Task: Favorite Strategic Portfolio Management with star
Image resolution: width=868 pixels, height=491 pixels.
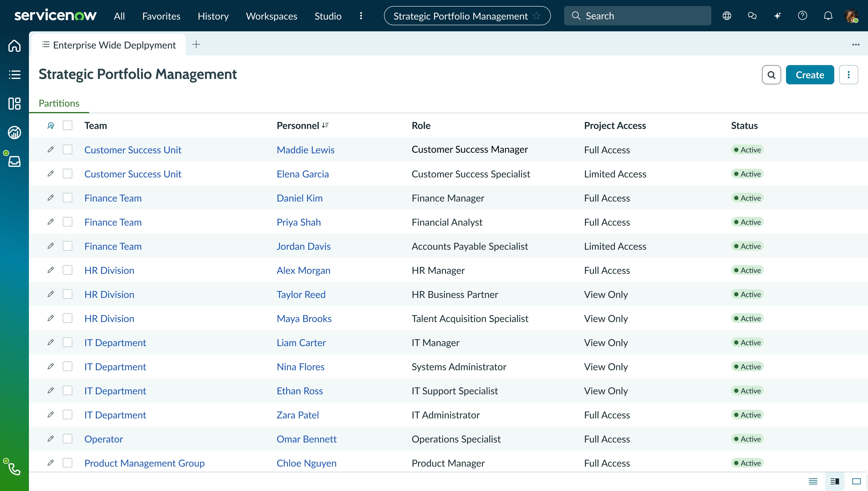Action: 537,16
